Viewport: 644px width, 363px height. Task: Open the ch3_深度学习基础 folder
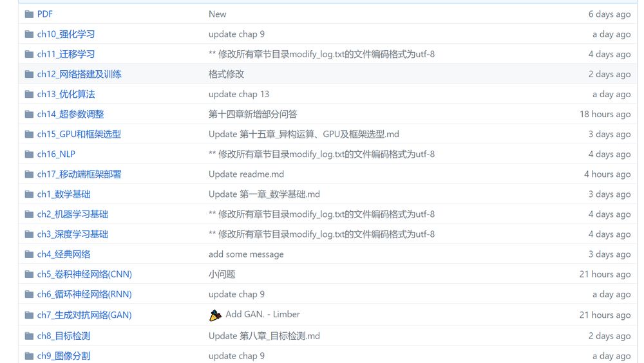[x=73, y=234]
